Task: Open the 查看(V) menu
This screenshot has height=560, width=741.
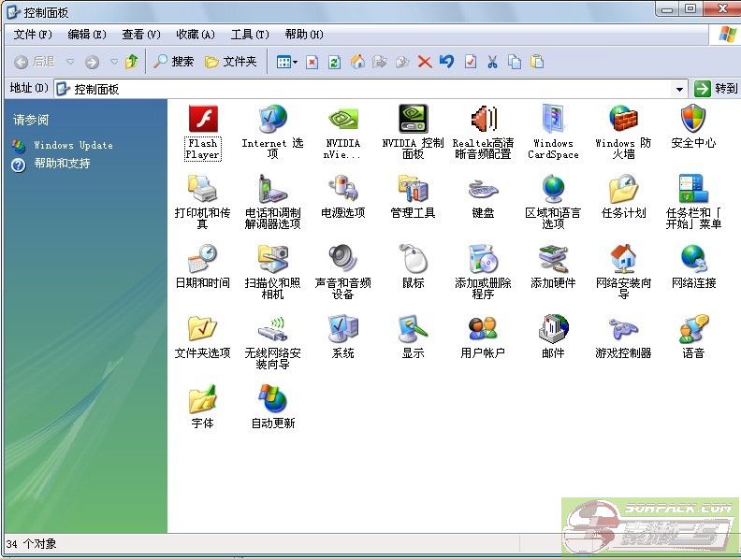Action: [x=140, y=35]
